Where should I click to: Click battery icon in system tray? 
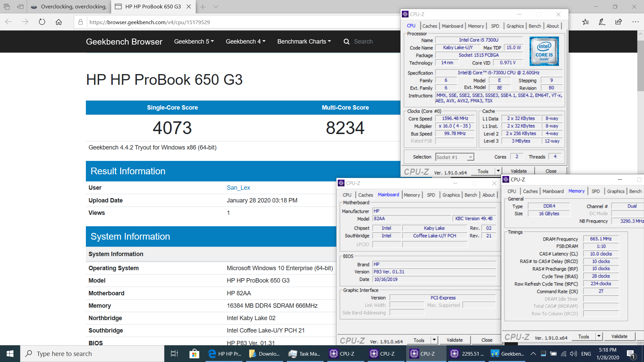(553, 354)
